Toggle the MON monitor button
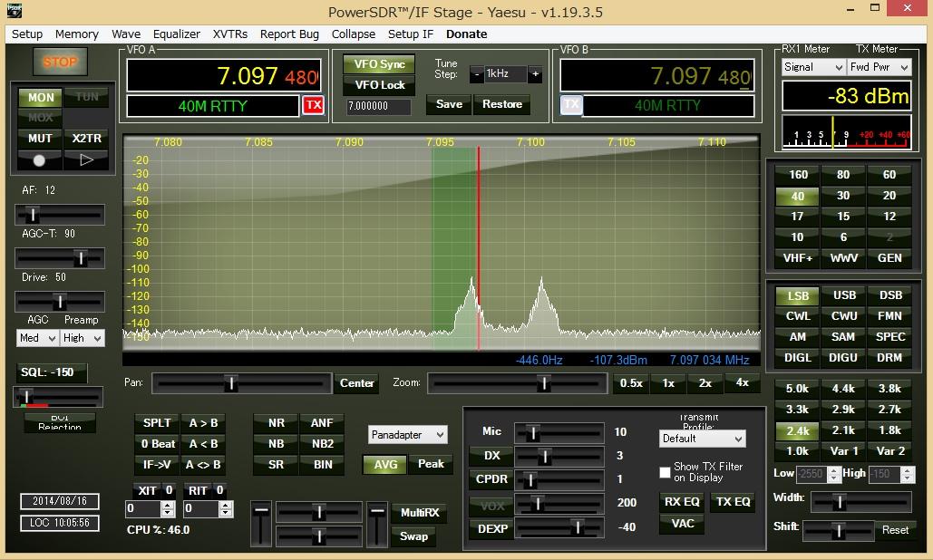This screenshot has width=933, height=560. 41,98
